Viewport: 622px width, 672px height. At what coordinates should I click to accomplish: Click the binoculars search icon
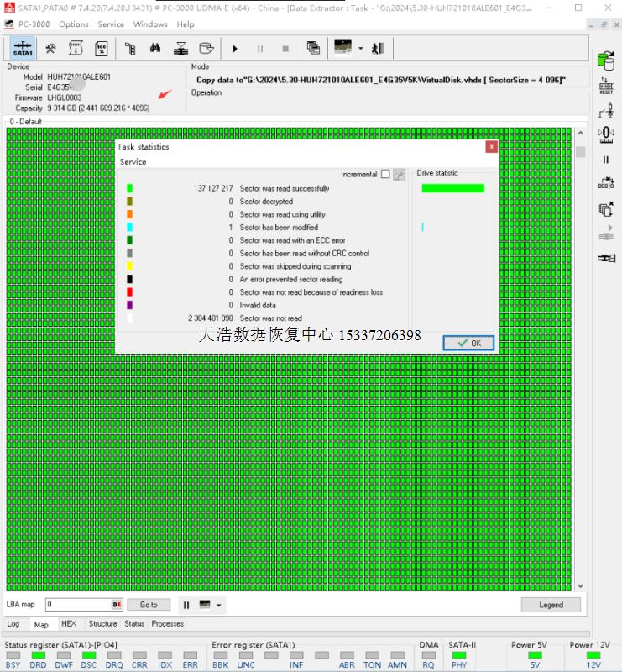click(x=155, y=49)
